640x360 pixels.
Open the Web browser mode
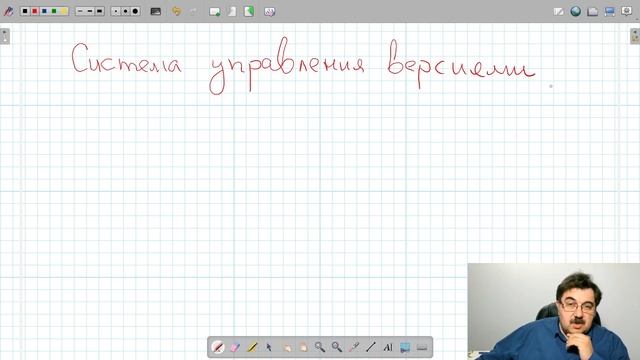click(x=576, y=11)
